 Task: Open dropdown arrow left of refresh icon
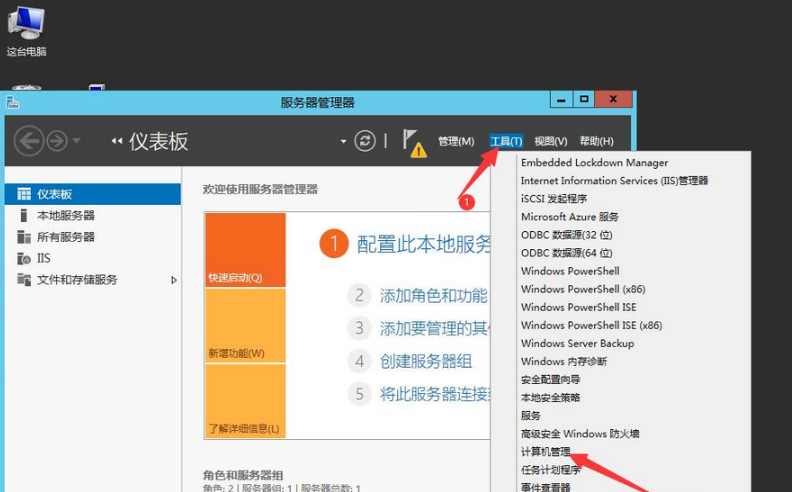(x=343, y=141)
